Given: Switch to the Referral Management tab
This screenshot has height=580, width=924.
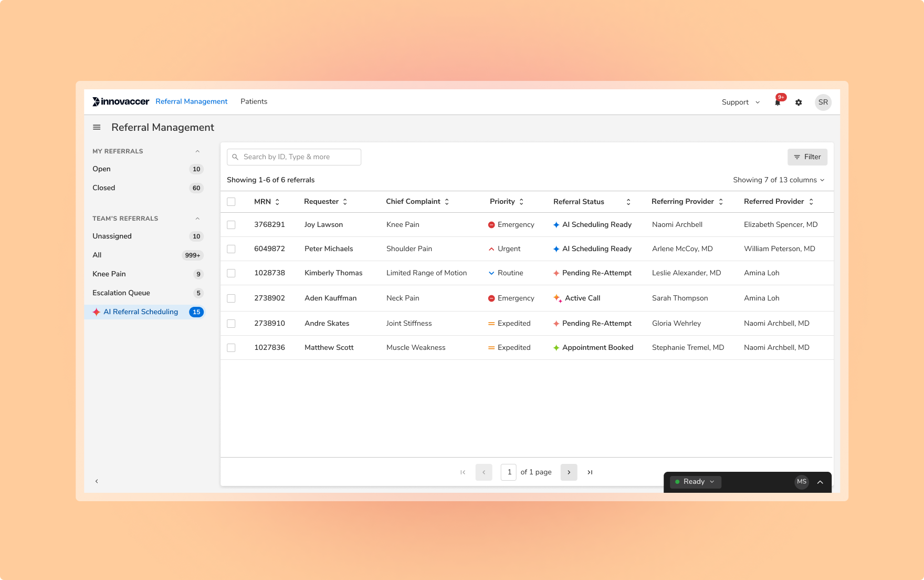Looking at the screenshot, I should (x=192, y=101).
